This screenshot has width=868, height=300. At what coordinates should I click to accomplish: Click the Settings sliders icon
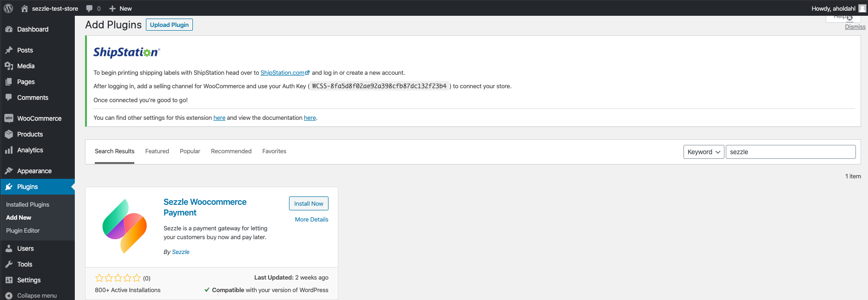click(x=9, y=280)
